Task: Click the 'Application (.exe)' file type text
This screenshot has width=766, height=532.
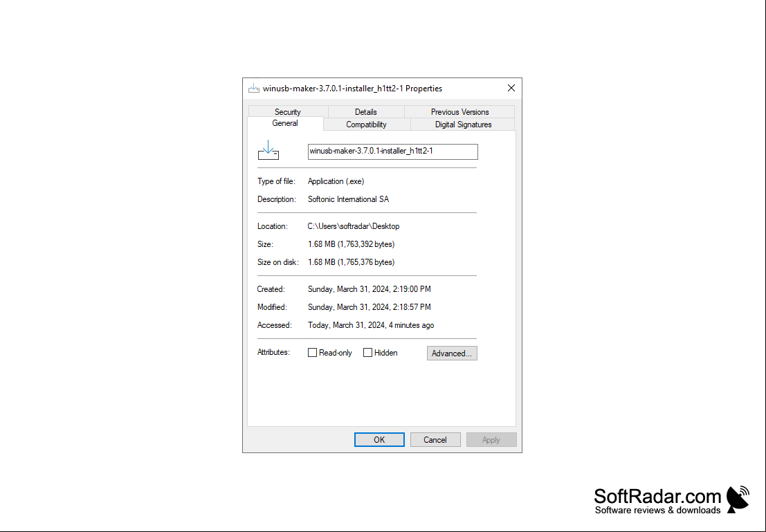Action: point(336,181)
